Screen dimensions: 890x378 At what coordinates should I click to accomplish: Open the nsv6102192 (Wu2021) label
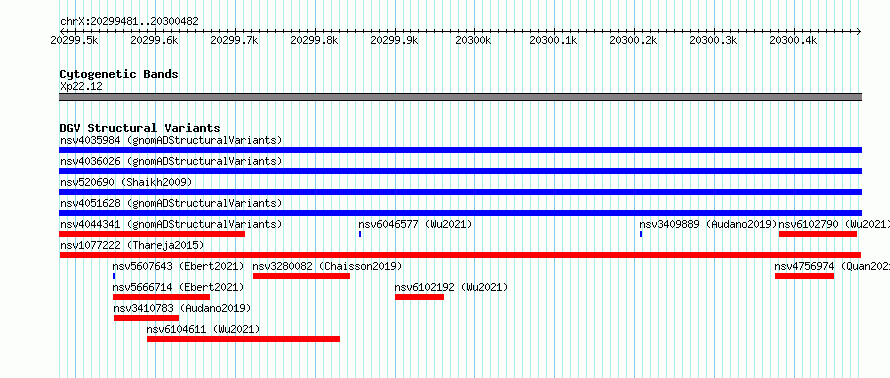[x=451, y=287]
